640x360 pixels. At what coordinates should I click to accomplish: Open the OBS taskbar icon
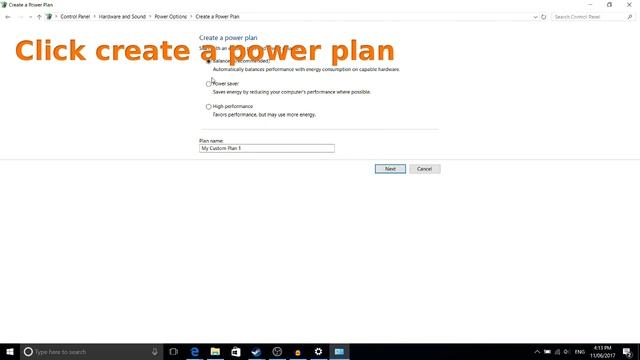277,351
